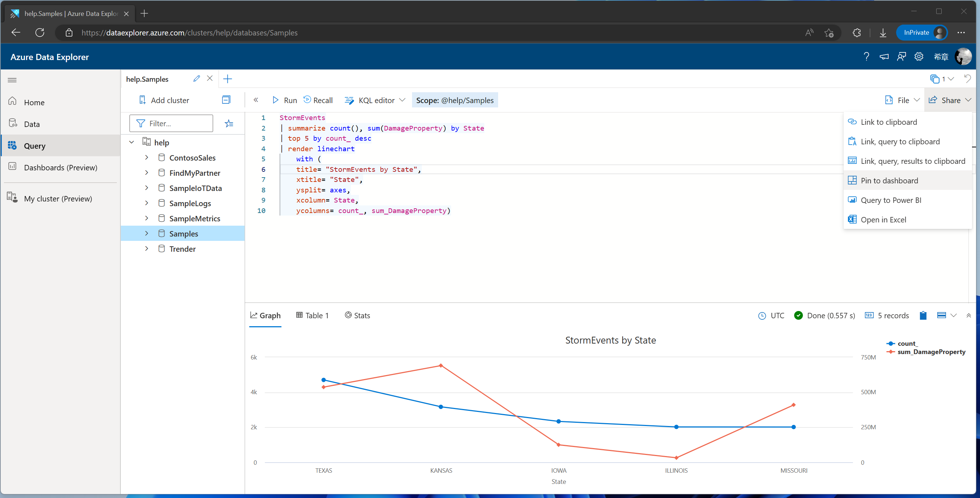Open the help question mark icon
This screenshot has width=980, height=498.
coord(866,57)
